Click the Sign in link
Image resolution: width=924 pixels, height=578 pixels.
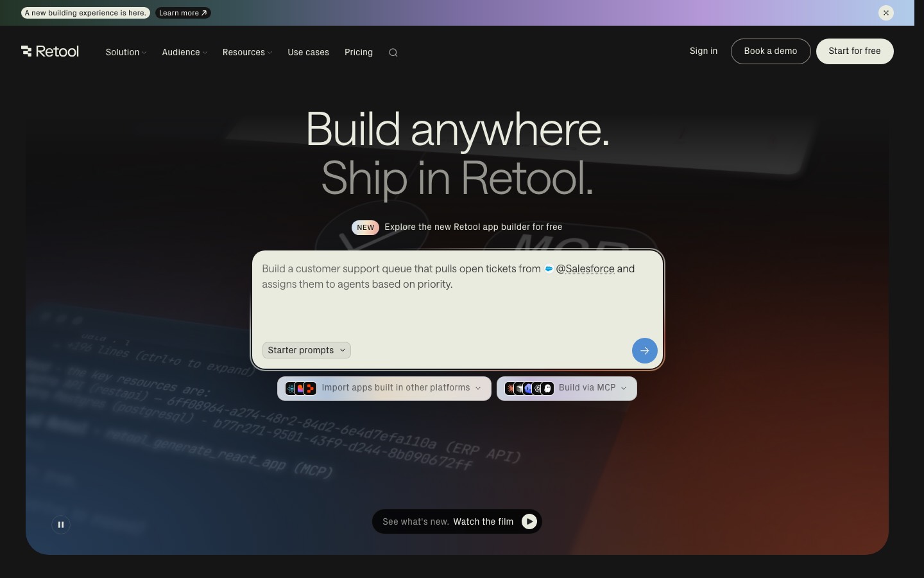704,51
